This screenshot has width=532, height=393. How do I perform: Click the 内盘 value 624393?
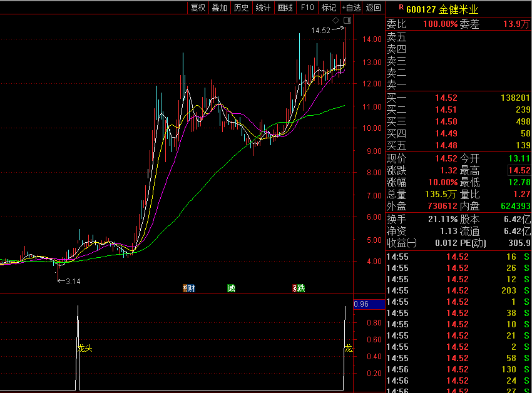(515, 206)
